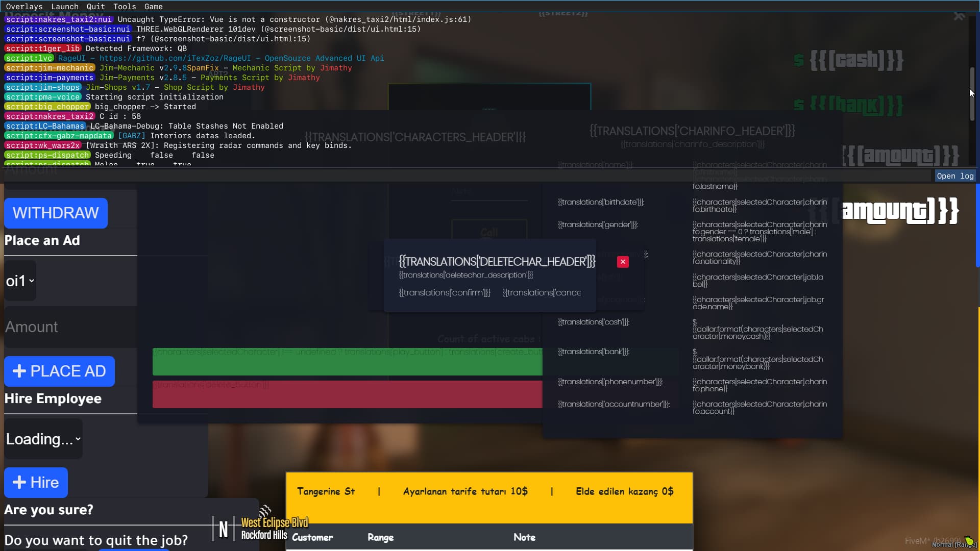Click the red delete character bar
Viewport: 980px width, 551px height.
point(347,394)
